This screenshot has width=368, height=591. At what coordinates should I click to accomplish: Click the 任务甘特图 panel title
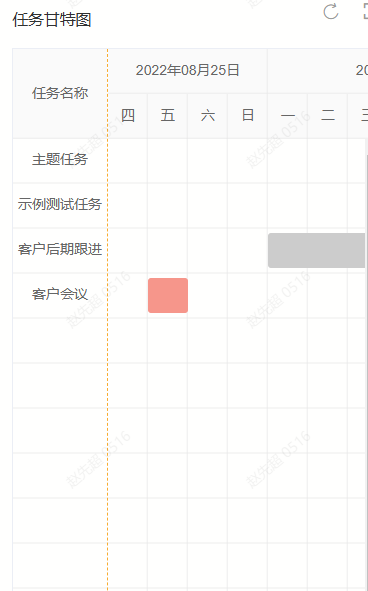pyautogui.click(x=52, y=20)
